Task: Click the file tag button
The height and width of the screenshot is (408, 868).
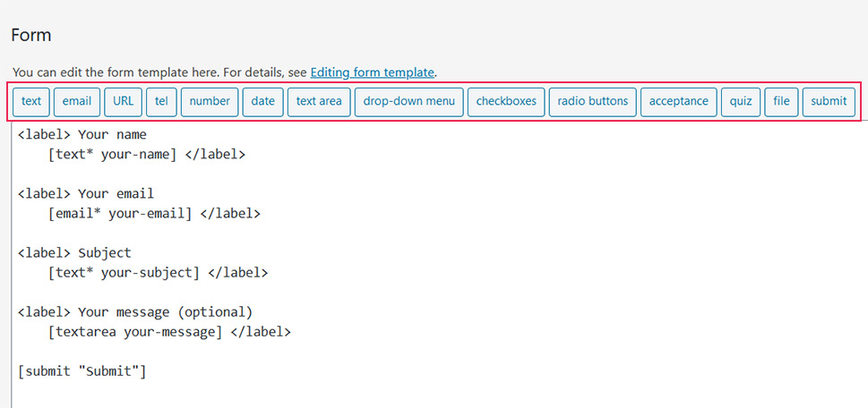Action: click(x=781, y=101)
